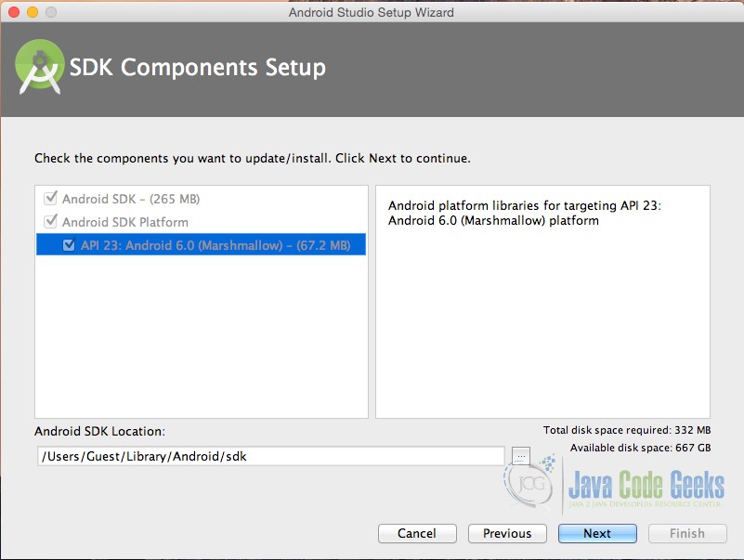Click the Android SDK Location path field
The image size is (744, 560).
(271, 456)
